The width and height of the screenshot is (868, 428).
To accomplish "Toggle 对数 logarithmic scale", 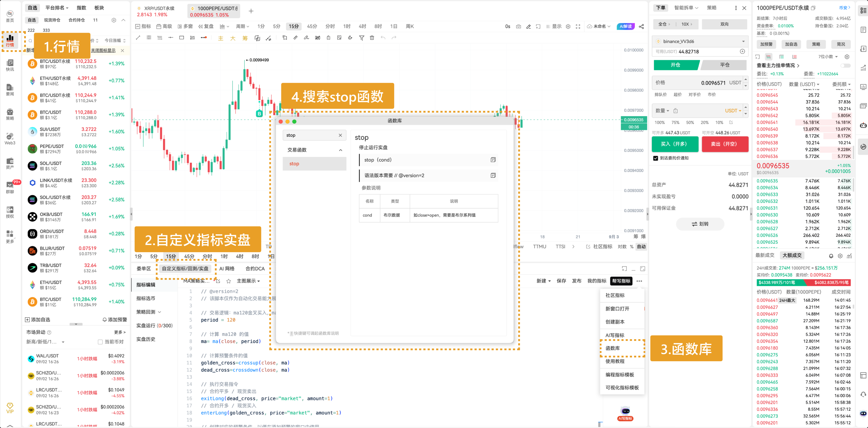I will (x=622, y=247).
